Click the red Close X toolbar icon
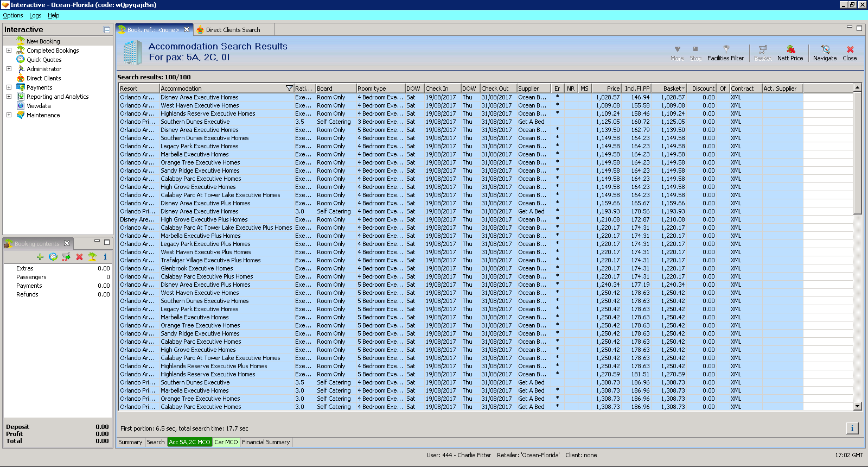Screen dimensions: 868x467 [850, 49]
